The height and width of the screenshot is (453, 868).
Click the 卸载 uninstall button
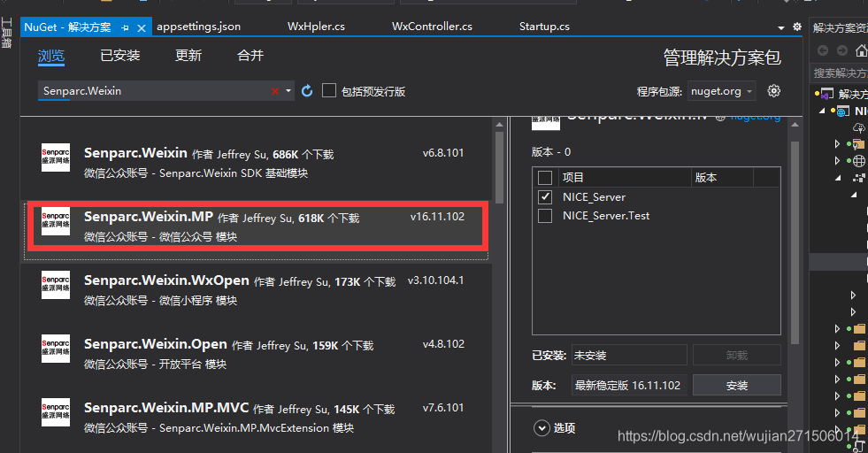737,355
